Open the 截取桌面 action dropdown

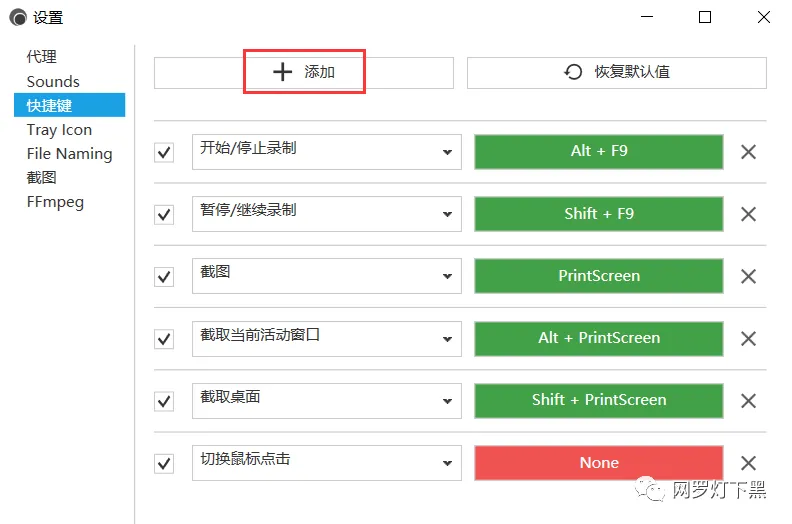[x=447, y=402]
